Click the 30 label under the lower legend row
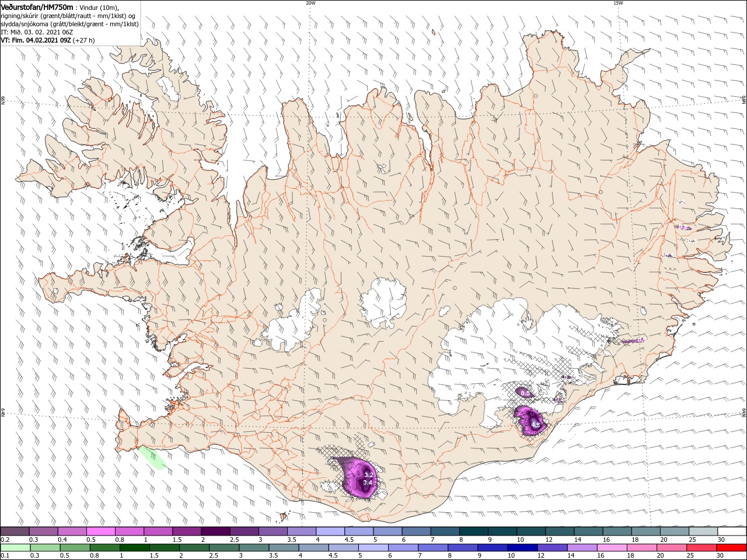 pos(720,556)
